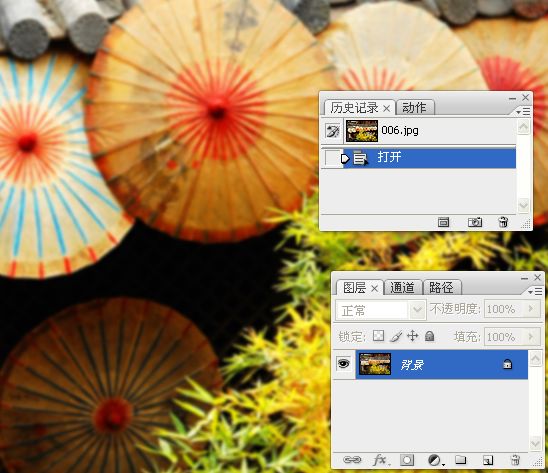548x473 pixels.
Task: Delete the current history state
Action: (x=503, y=222)
